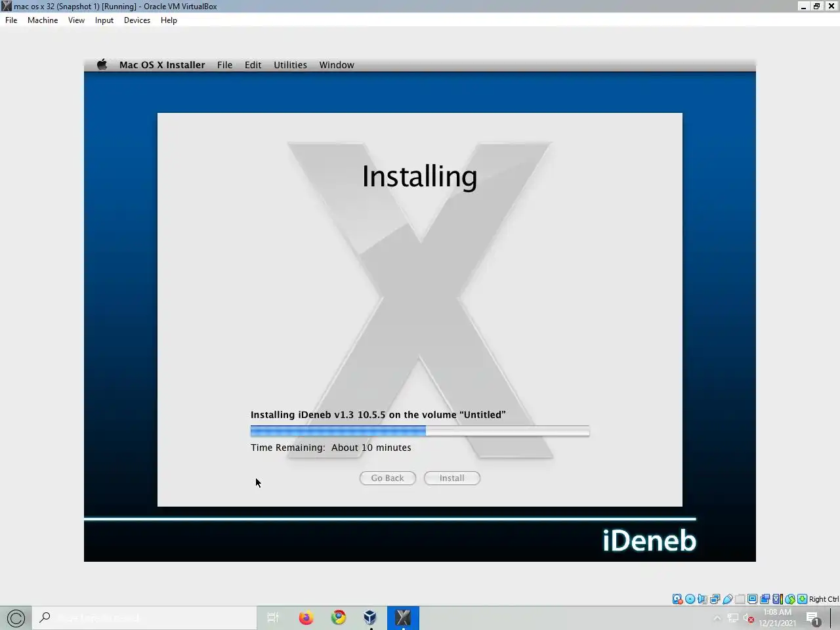Click the recording indicator icon

(x=765, y=599)
